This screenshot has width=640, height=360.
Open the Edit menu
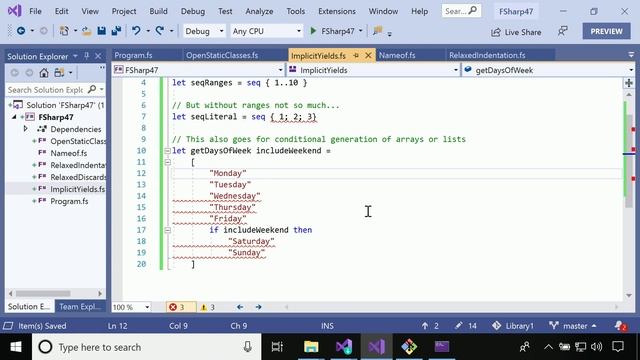62,11
